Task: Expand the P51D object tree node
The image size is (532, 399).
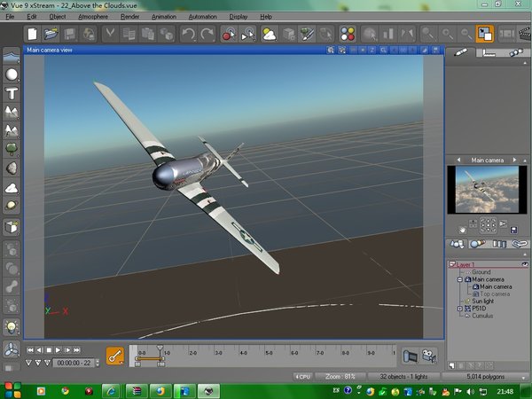Action: point(459,309)
